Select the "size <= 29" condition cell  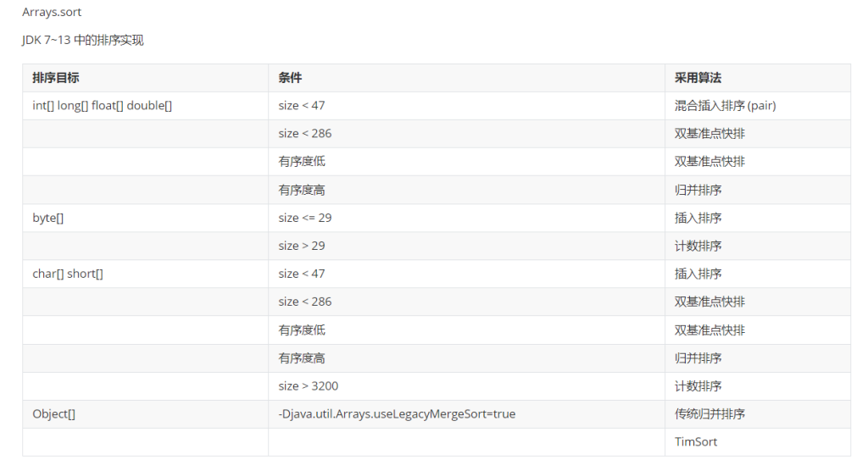coord(304,218)
